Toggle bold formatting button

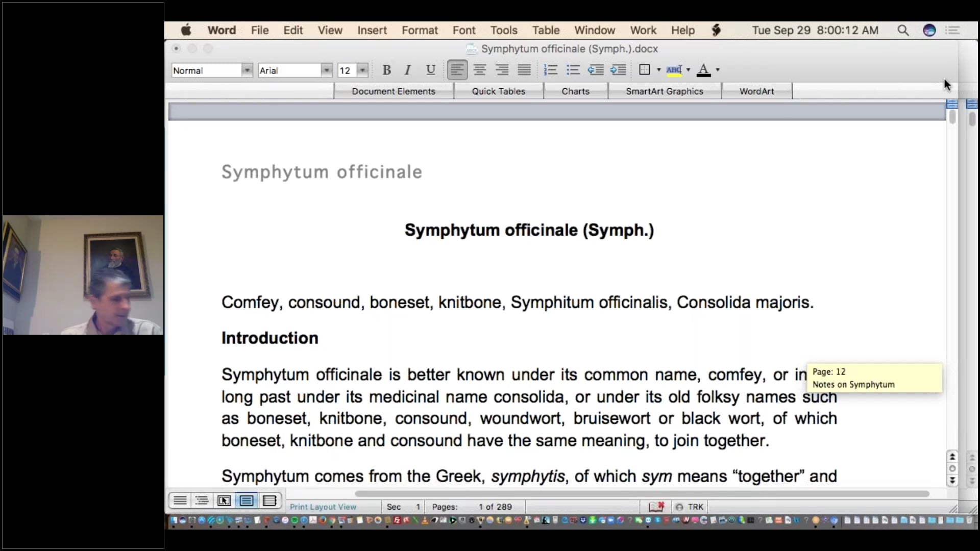click(x=386, y=70)
